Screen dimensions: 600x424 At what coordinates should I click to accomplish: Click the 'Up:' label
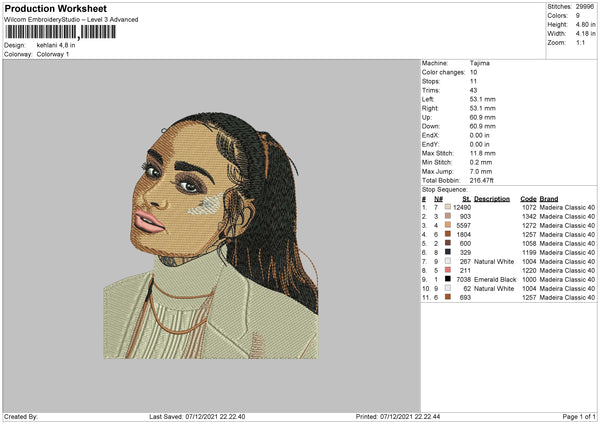(x=427, y=117)
